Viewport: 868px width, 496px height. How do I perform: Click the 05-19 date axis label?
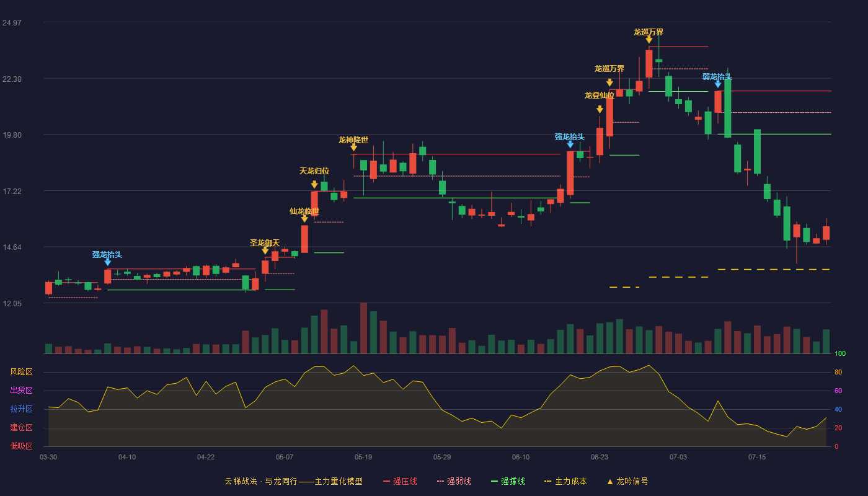tap(363, 457)
